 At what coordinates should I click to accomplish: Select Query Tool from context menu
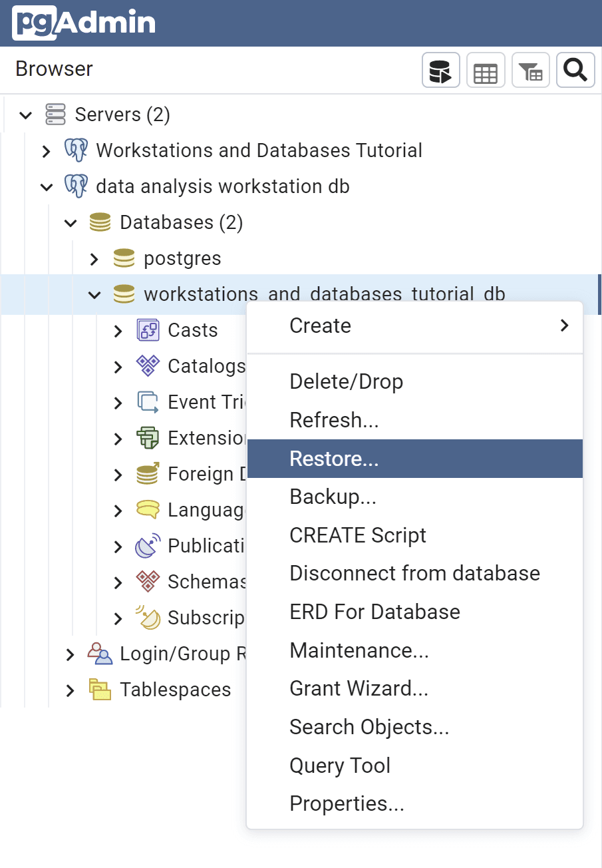pyautogui.click(x=340, y=765)
